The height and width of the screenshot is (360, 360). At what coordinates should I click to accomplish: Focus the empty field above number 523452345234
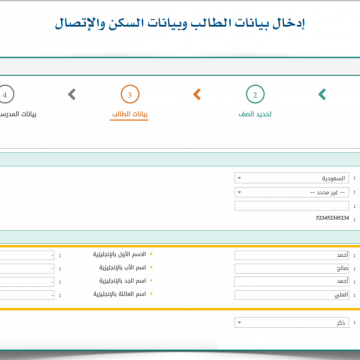[292, 206]
